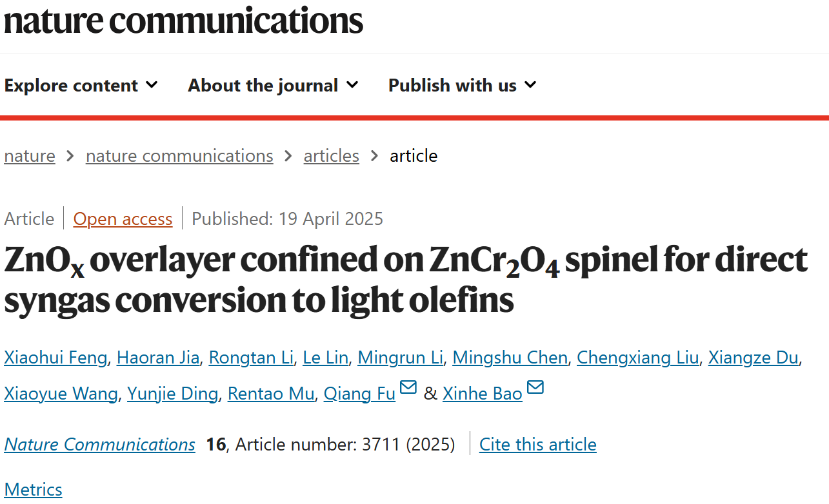The height and width of the screenshot is (504, 829).
Task: Click the envelope icon beside Qiang Fu
Action: click(x=408, y=387)
